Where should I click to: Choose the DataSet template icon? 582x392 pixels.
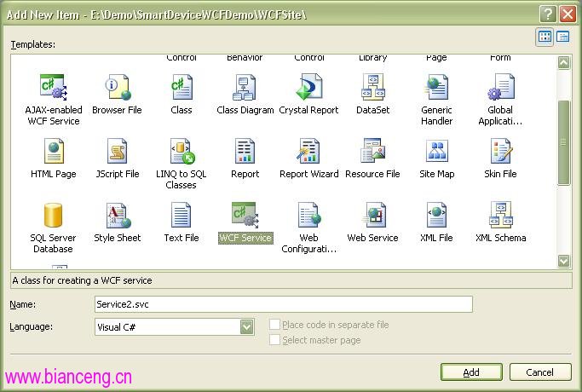[x=373, y=87]
